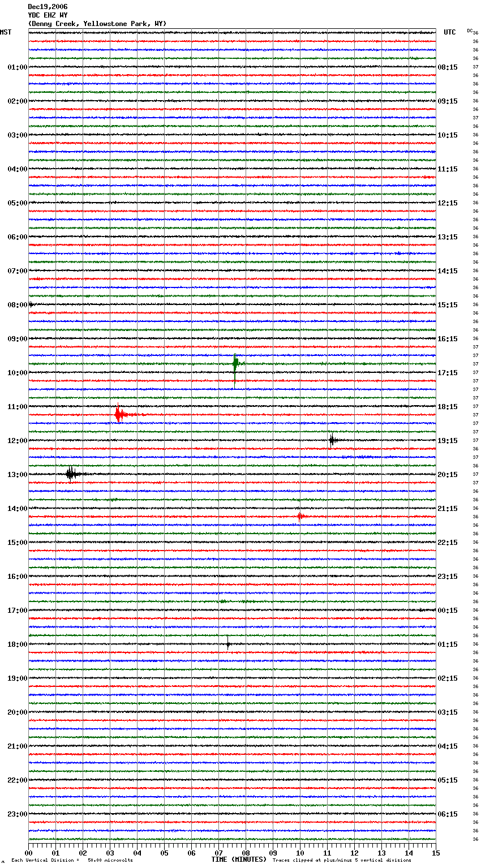Click the Dec19,2006 date header
The image size is (481, 868).
(48, 7)
